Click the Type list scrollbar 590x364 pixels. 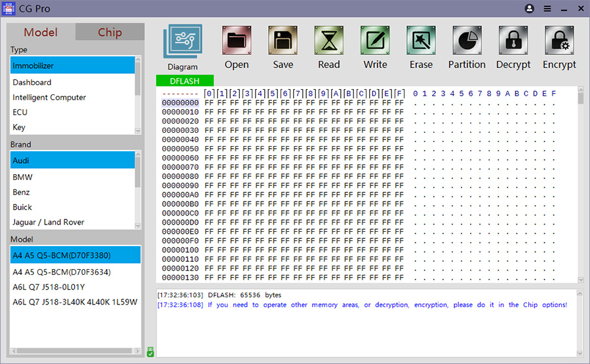(x=138, y=95)
